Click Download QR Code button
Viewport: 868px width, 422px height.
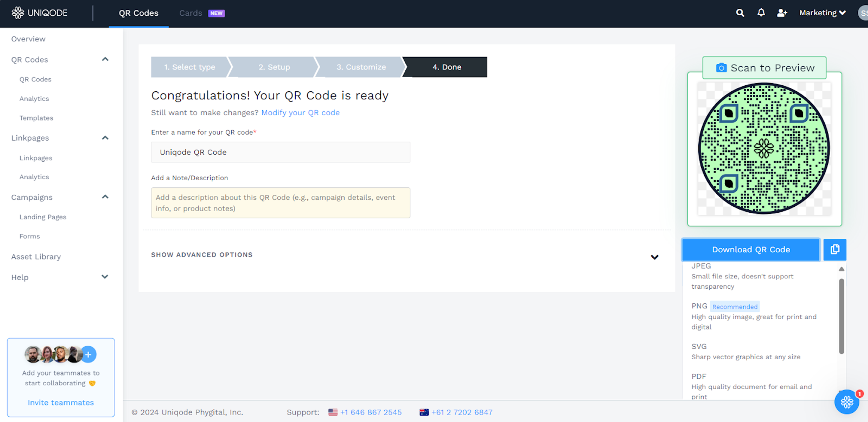pyautogui.click(x=751, y=249)
